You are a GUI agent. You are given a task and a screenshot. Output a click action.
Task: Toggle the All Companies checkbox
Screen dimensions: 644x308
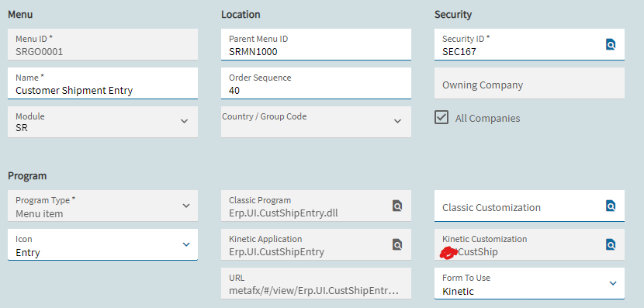(x=441, y=117)
